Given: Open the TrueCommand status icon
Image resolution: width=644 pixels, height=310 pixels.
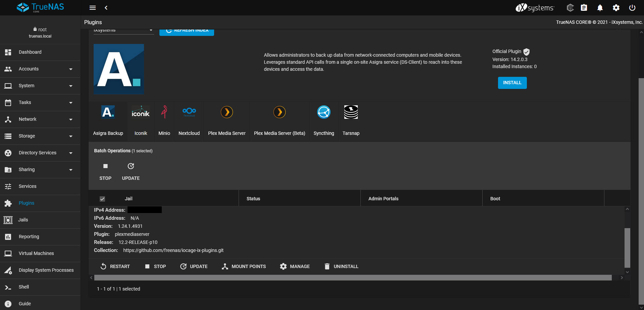Looking at the screenshot, I should [570, 8].
